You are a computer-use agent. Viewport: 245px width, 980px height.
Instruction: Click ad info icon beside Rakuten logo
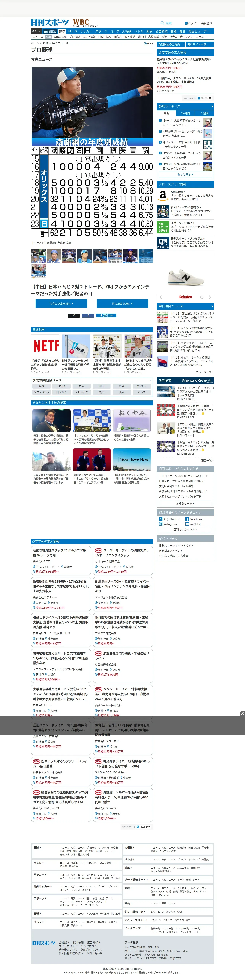tap(202, 297)
